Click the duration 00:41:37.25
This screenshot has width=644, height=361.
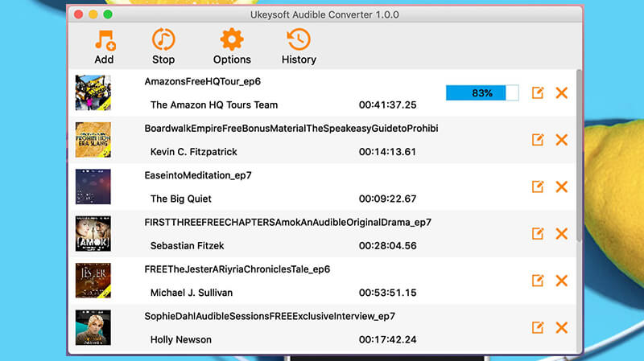click(x=387, y=105)
